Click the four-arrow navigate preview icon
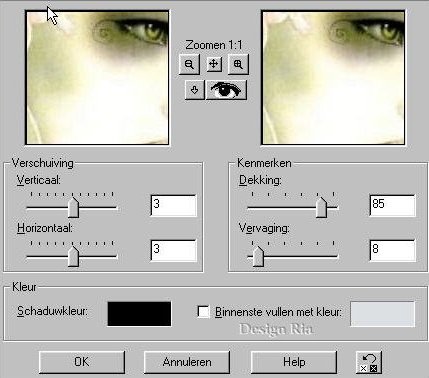 click(214, 64)
